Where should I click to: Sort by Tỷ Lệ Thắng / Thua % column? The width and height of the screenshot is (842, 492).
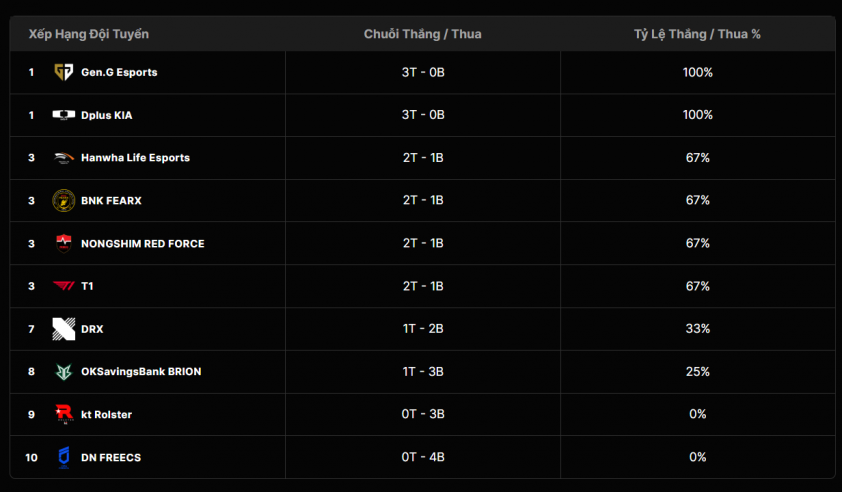697,34
